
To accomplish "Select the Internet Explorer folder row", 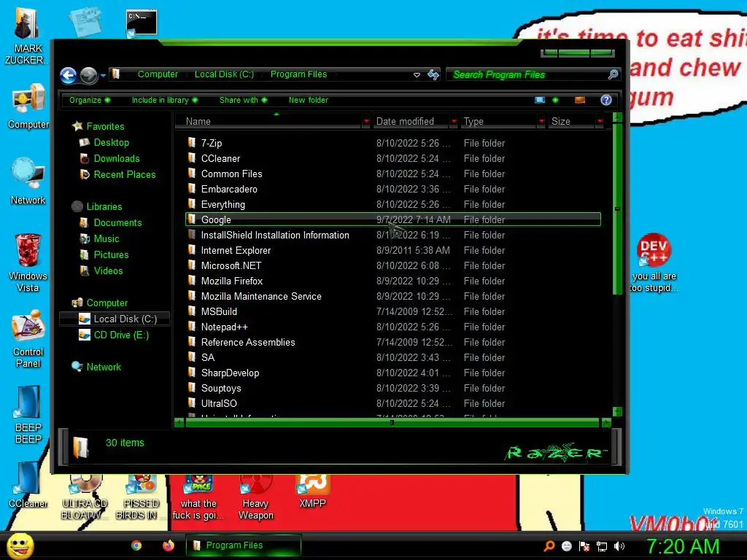I will coord(393,250).
